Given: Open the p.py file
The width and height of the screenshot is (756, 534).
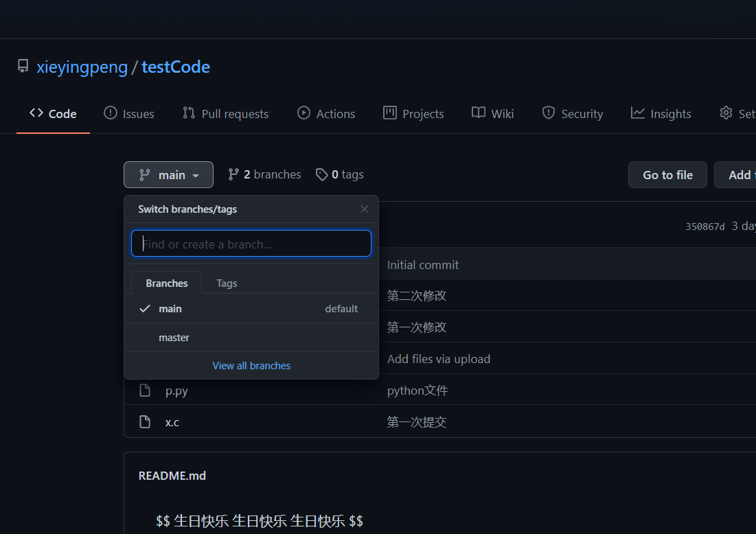Looking at the screenshot, I should click(x=176, y=391).
